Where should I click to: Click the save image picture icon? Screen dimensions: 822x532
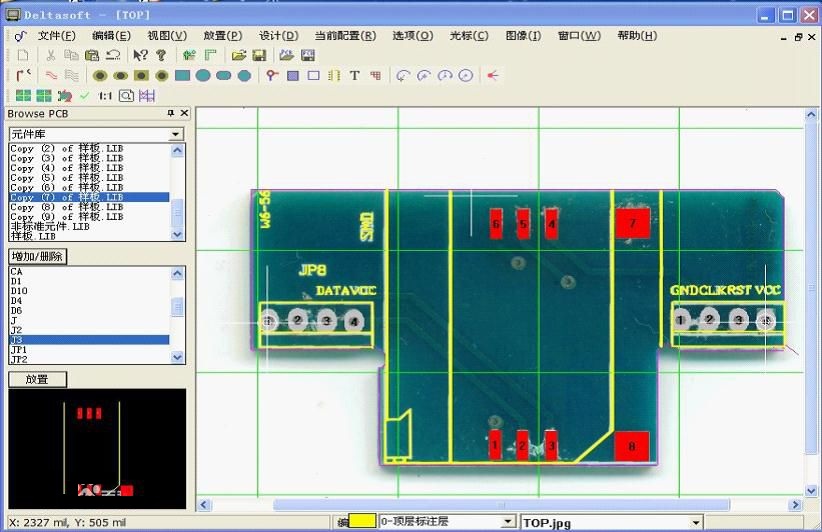[x=308, y=55]
